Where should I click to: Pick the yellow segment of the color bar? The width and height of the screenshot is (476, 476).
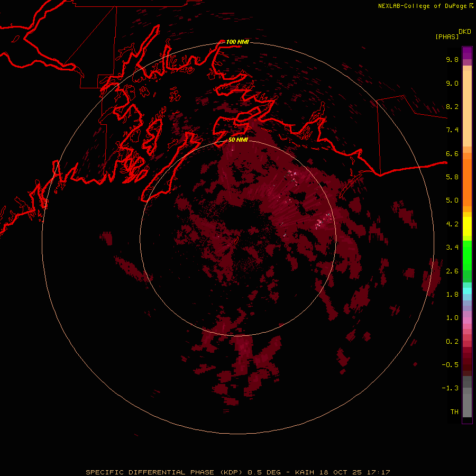click(467, 226)
